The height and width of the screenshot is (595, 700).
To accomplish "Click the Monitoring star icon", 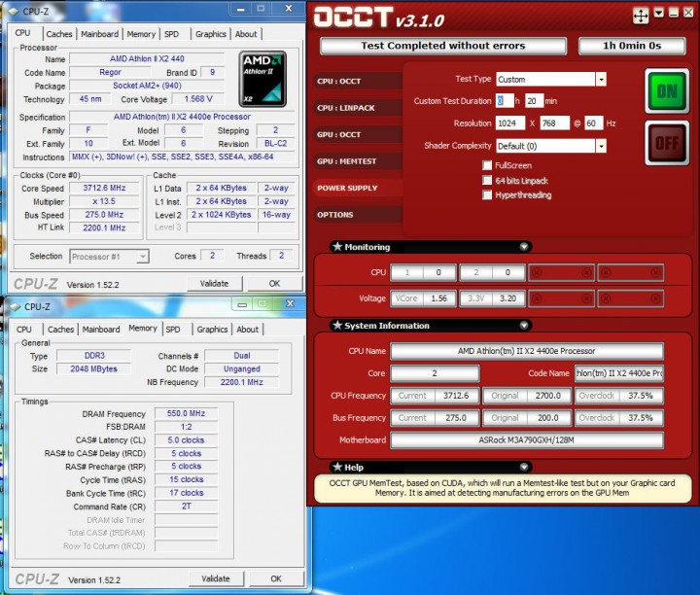I will click(337, 246).
